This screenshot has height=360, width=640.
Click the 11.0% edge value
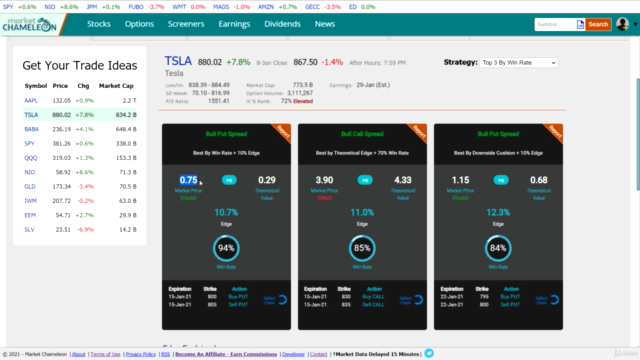(362, 212)
